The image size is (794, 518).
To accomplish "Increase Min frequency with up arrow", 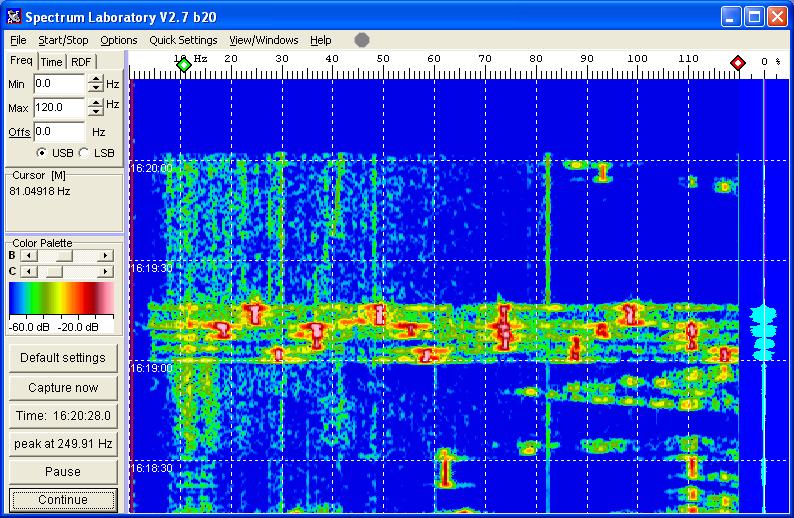I will coord(95,79).
